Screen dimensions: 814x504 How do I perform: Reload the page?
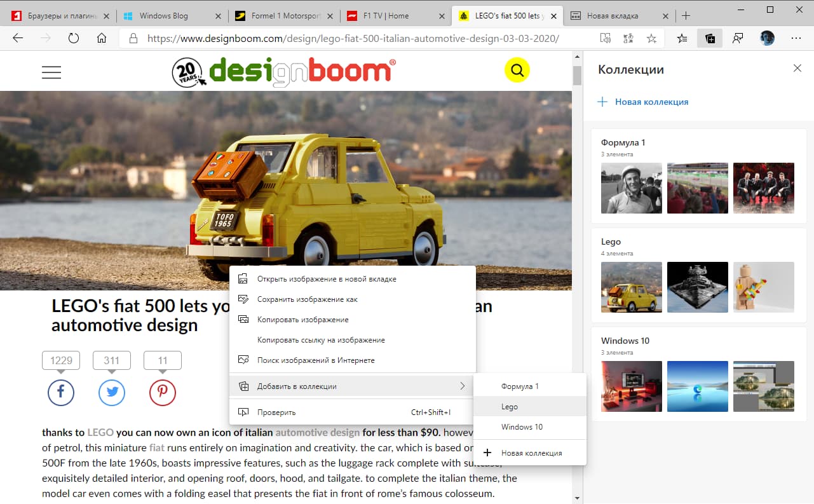[73, 38]
